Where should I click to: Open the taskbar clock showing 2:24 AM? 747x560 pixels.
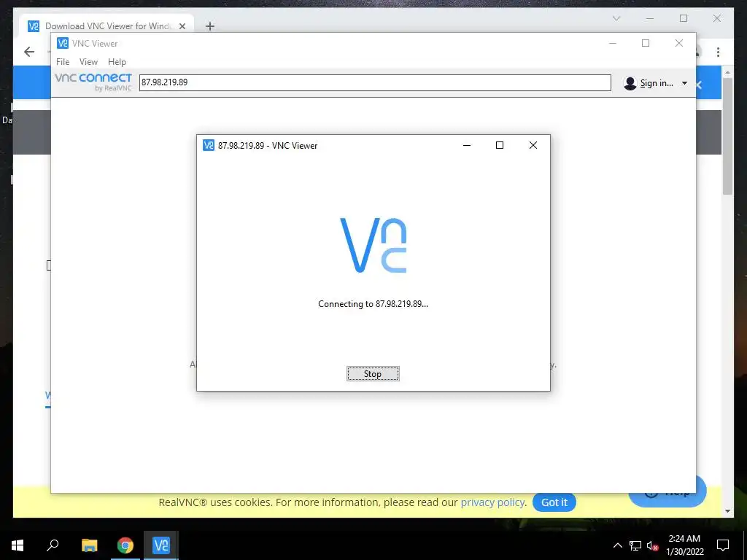tap(684, 545)
